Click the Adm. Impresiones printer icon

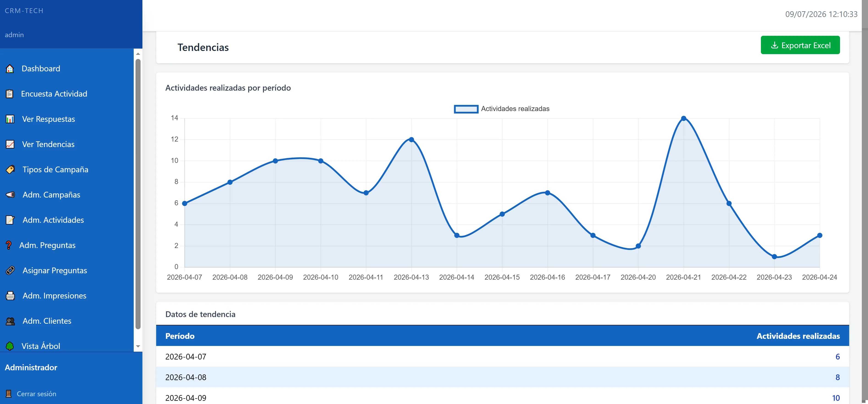pyautogui.click(x=11, y=296)
